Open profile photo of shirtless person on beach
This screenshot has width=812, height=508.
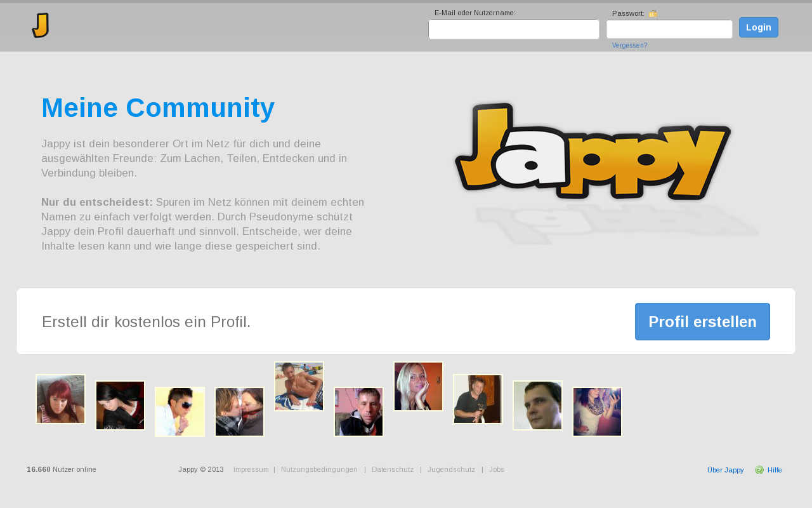[299, 386]
